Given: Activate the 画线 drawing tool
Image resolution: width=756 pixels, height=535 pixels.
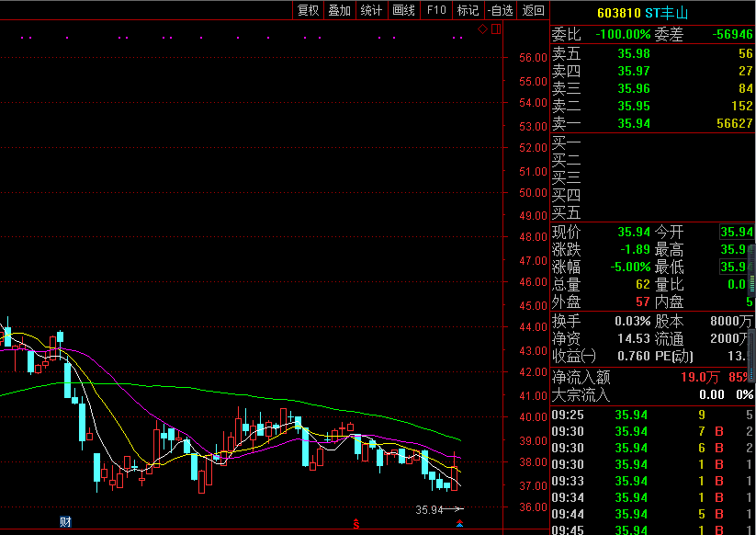Looking at the screenshot, I should coord(404,10).
